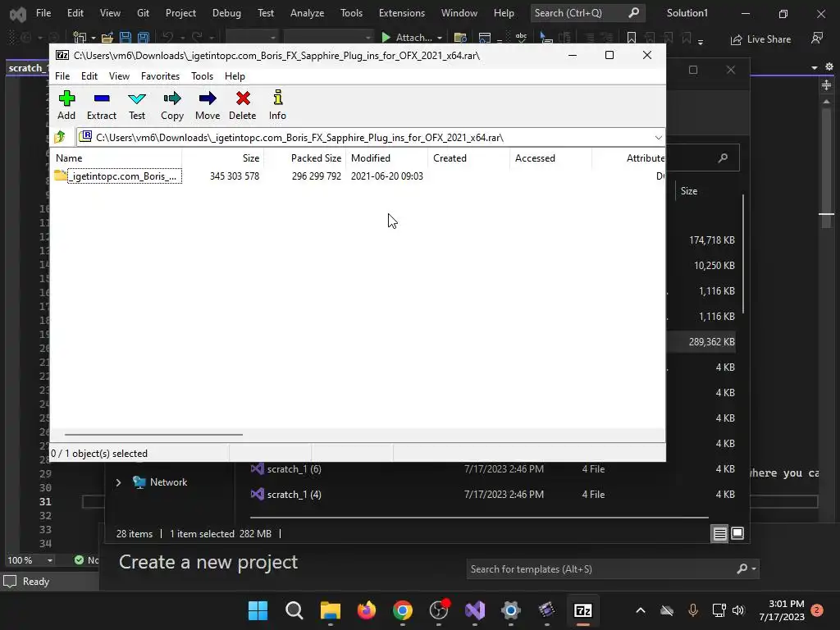Open the search templates dropdown arrow

(x=754, y=569)
